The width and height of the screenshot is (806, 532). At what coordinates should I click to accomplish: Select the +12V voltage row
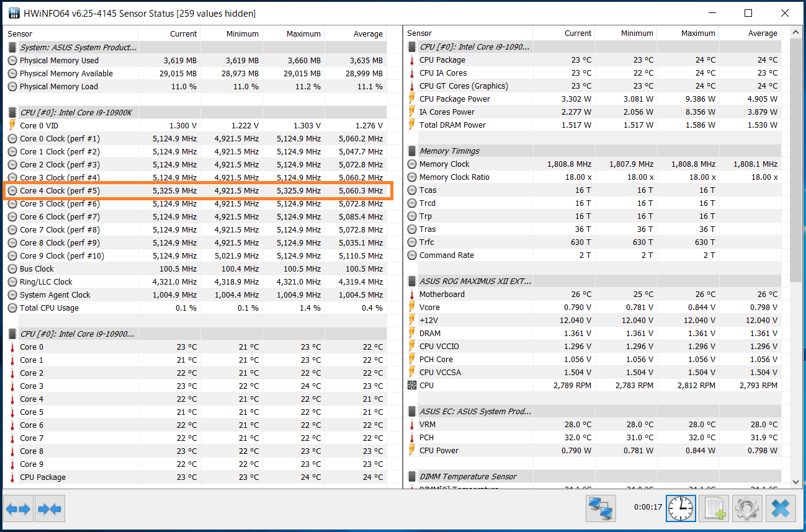(594, 321)
